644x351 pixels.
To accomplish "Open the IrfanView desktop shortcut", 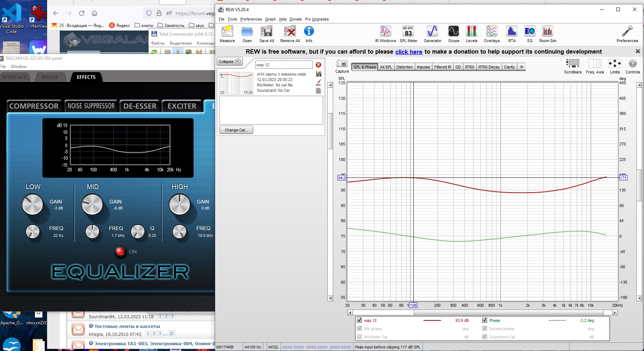I will (x=38, y=16).
